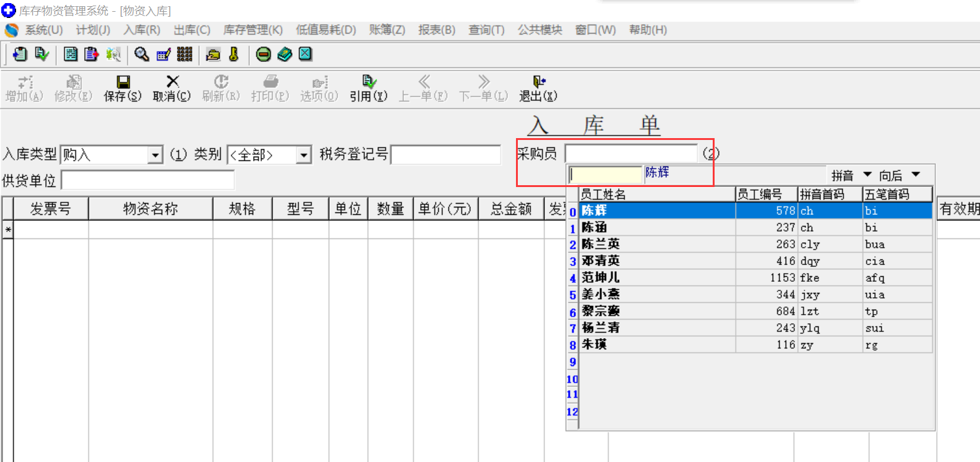The width and height of the screenshot is (980, 462).
Task: Open the 系统(U) menu
Action: [44, 30]
